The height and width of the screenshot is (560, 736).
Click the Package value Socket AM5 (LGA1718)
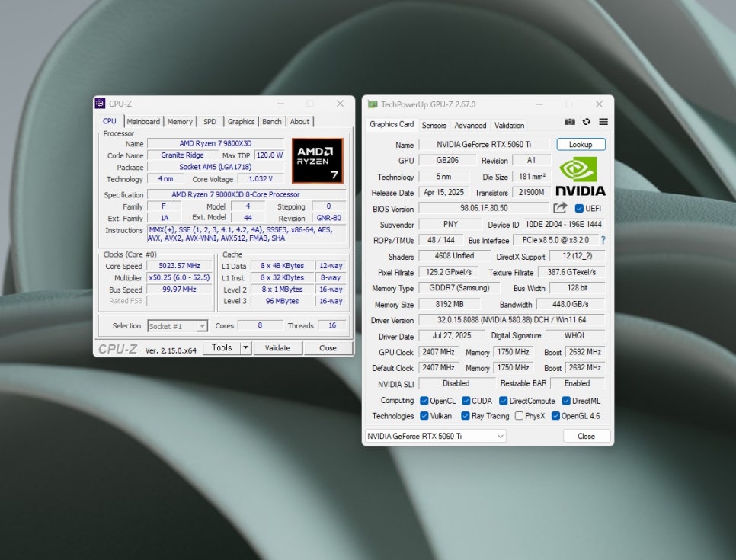pyautogui.click(x=216, y=167)
